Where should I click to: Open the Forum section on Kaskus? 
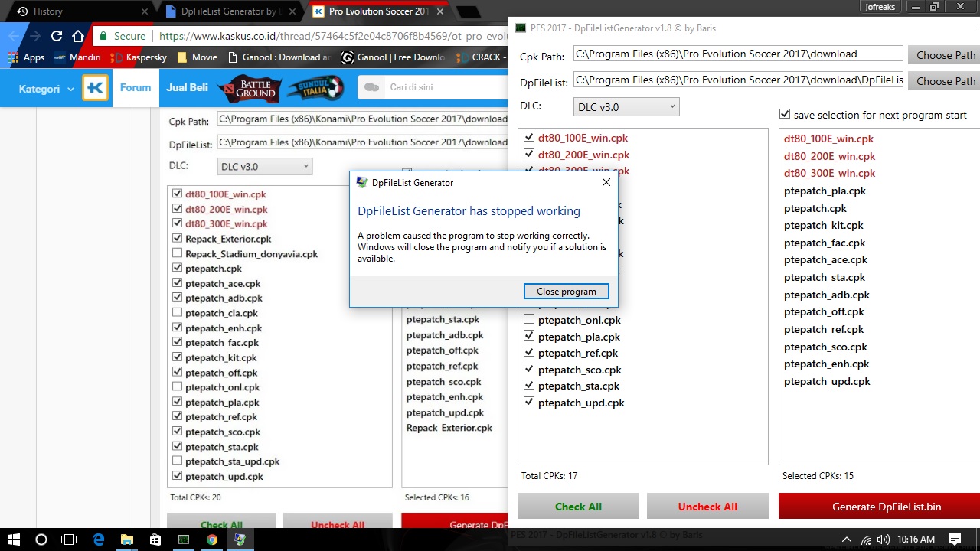[135, 87]
